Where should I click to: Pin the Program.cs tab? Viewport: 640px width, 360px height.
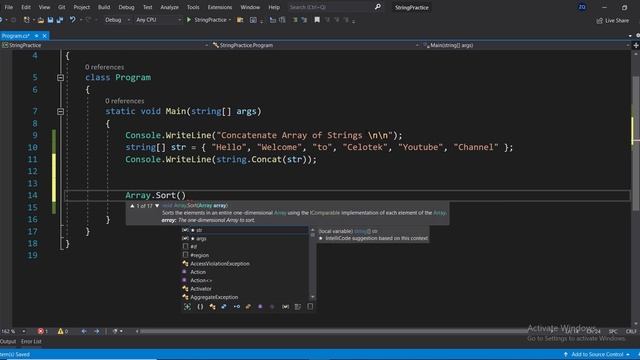pyautogui.click(x=36, y=36)
